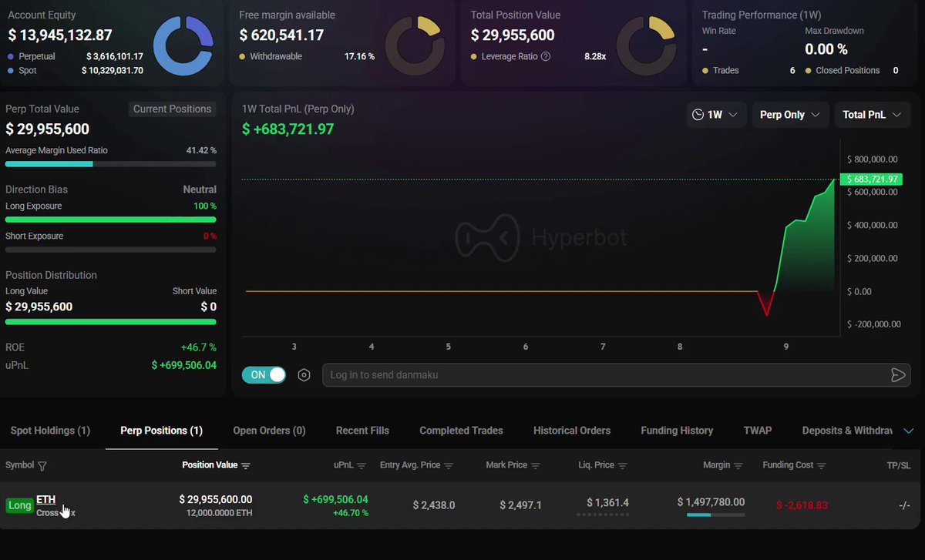Go to the Recent Fills tab
Screen dimensions: 925x560
[362, 431]
